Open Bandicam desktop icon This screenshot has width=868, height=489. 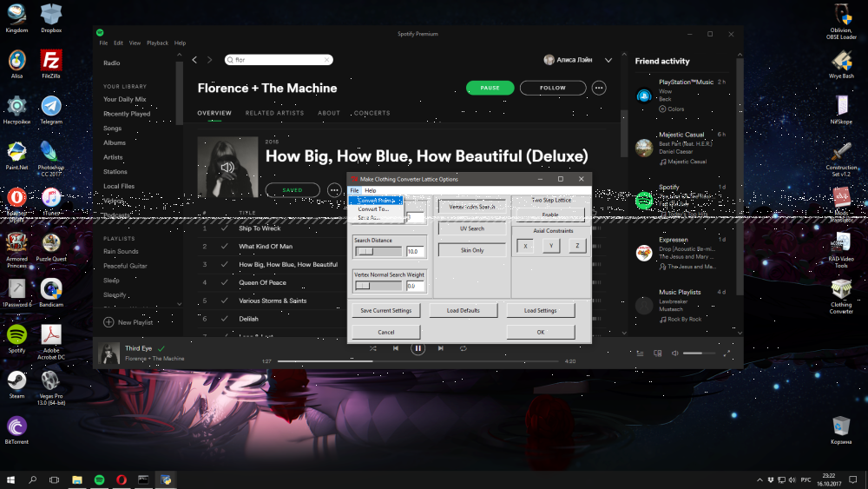51,293
